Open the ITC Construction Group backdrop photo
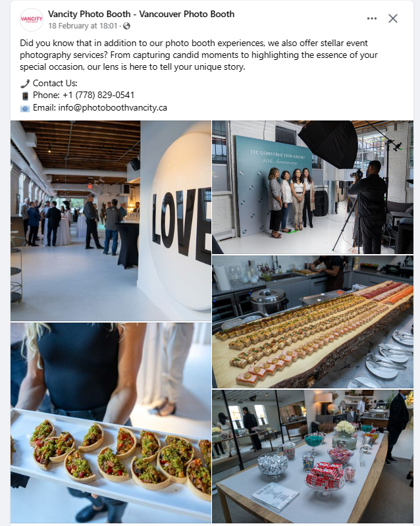Image resolution: width=420 pixels, height=526 pixels. click(x=313, y=187)
